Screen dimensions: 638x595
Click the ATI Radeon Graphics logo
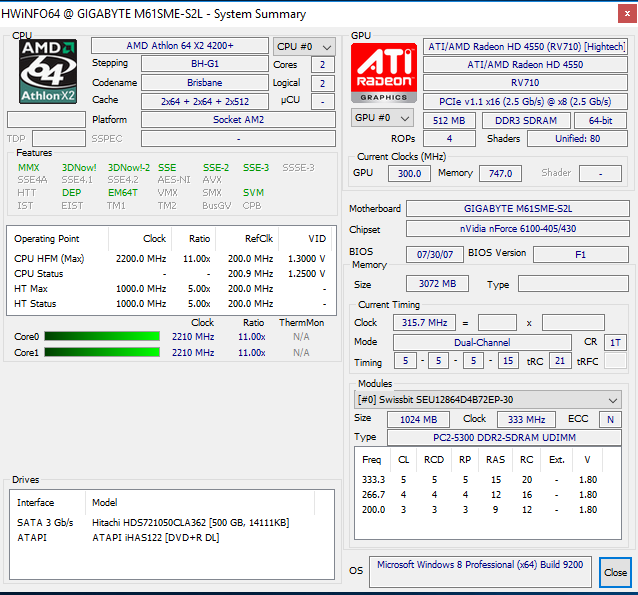click(384, 72)
